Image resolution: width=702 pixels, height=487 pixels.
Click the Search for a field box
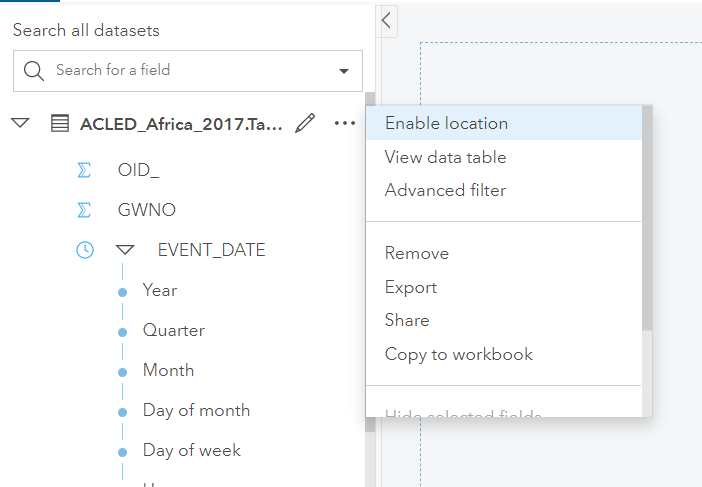click(180, 70)
